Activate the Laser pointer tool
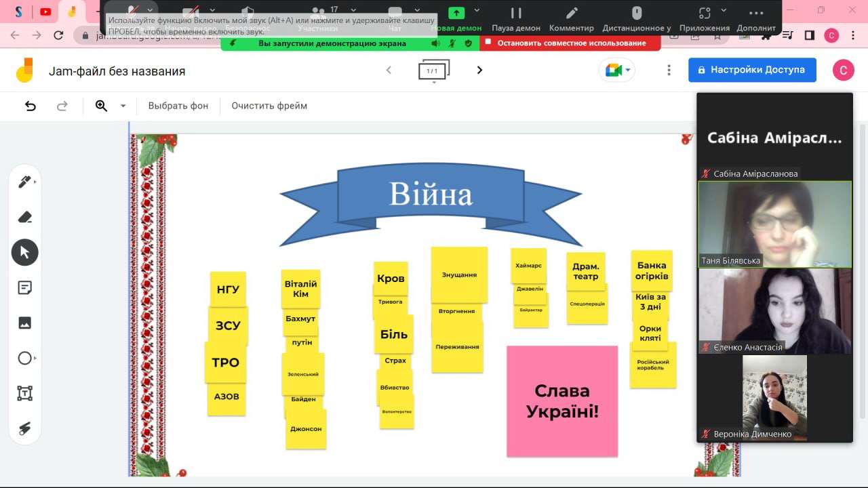 pos(24,428)
